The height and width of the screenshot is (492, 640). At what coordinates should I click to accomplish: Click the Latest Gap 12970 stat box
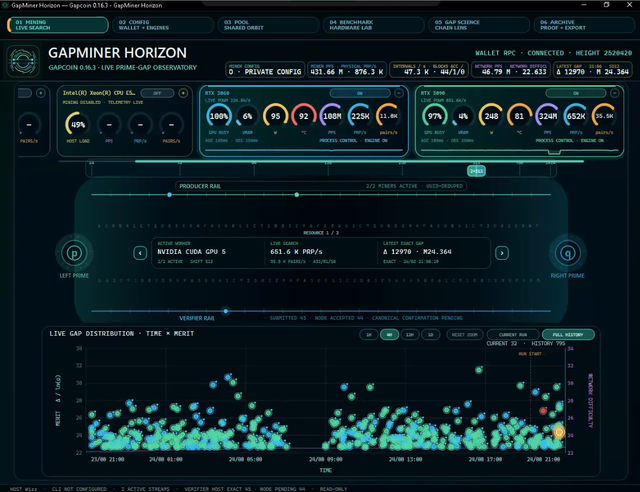(592, 69)
